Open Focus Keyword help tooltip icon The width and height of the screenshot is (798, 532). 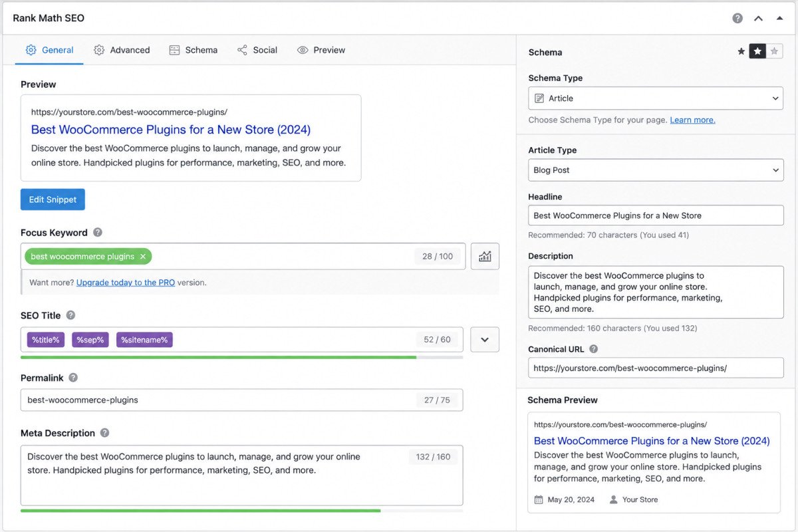click(98, 232)
